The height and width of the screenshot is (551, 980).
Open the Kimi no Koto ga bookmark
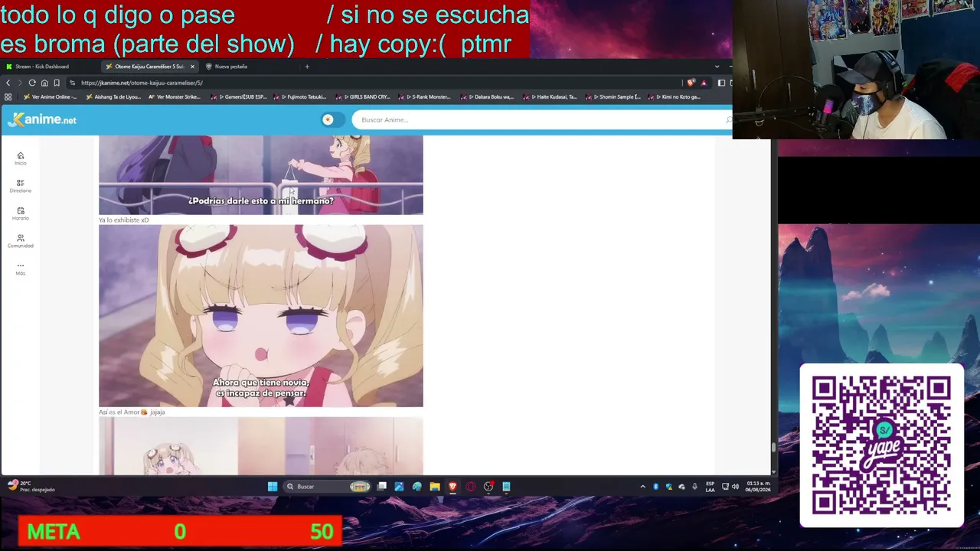675,97
